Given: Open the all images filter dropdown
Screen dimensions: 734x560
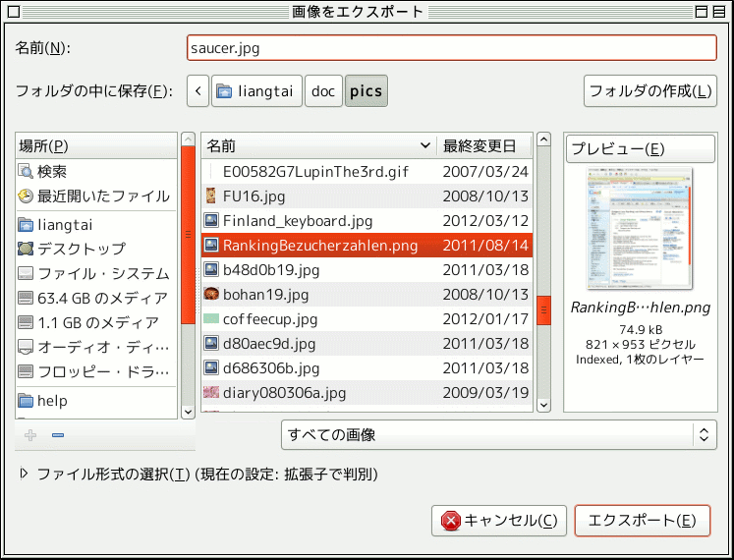Looking at the screenshot, I should pyautogui.click(x=498, y=434).
